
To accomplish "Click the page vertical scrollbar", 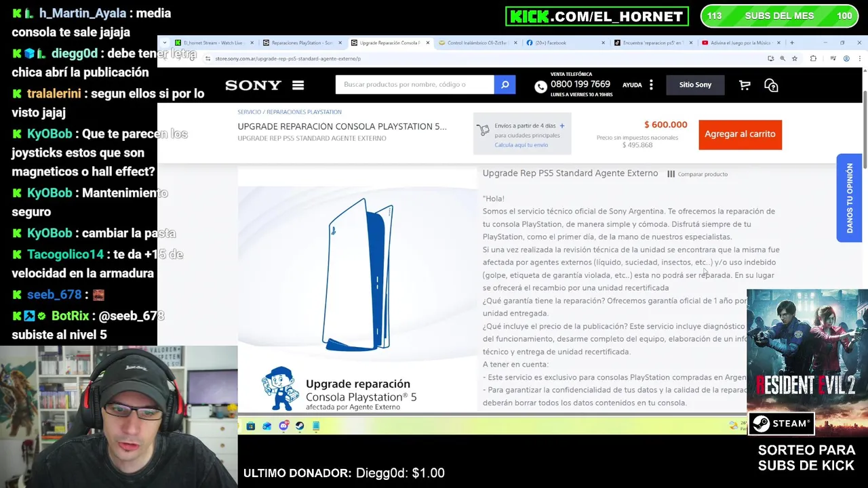I will pos(865,129).
